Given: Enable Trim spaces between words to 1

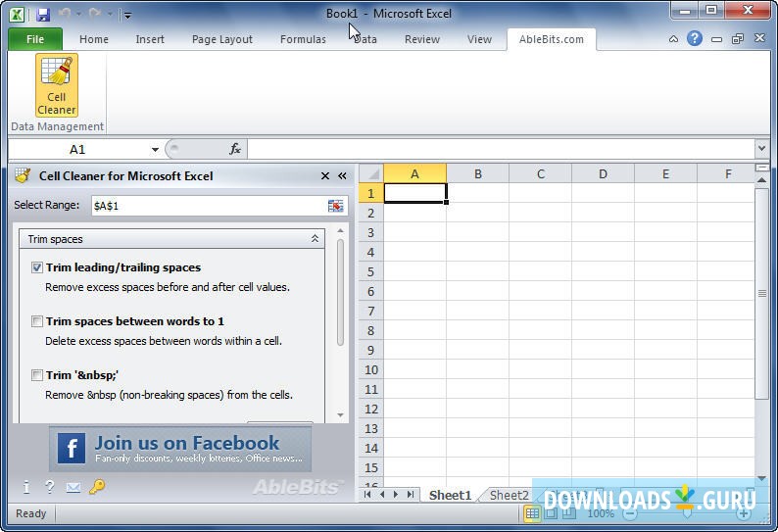Looking at the screenshot, I should (x=36, y=321).
